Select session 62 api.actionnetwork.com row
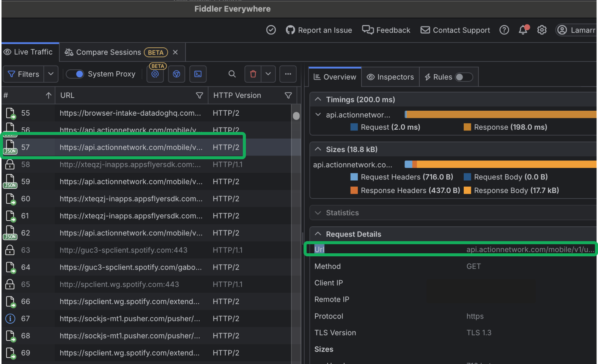This screenshot has width=598, height=364. point(146,233)
